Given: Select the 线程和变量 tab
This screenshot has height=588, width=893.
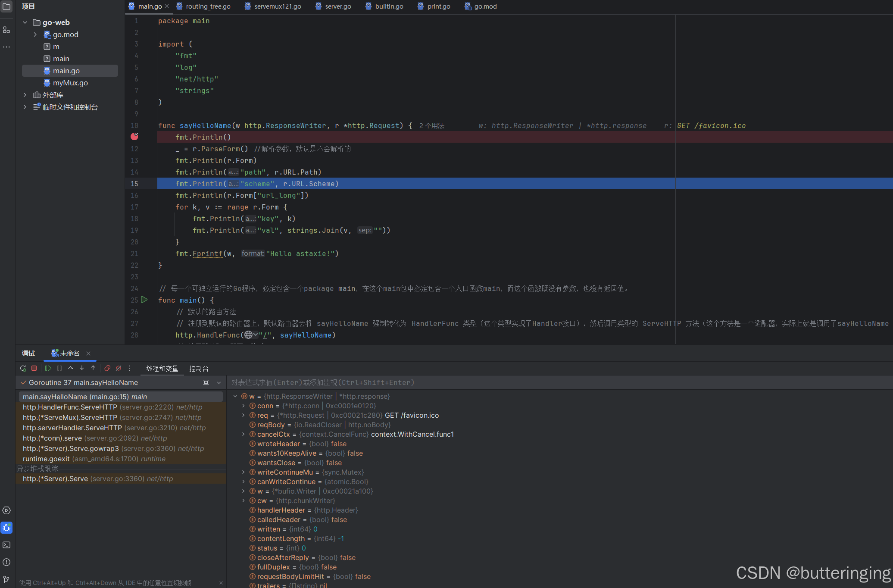Looking at the screenshot, I should (162, 369).
